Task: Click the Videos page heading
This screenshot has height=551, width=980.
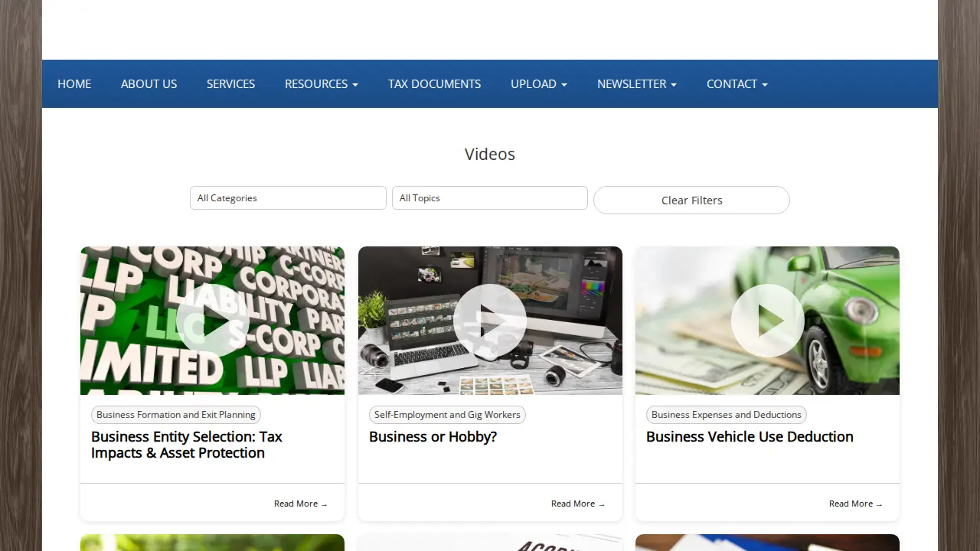Action: tap(490, 154)
